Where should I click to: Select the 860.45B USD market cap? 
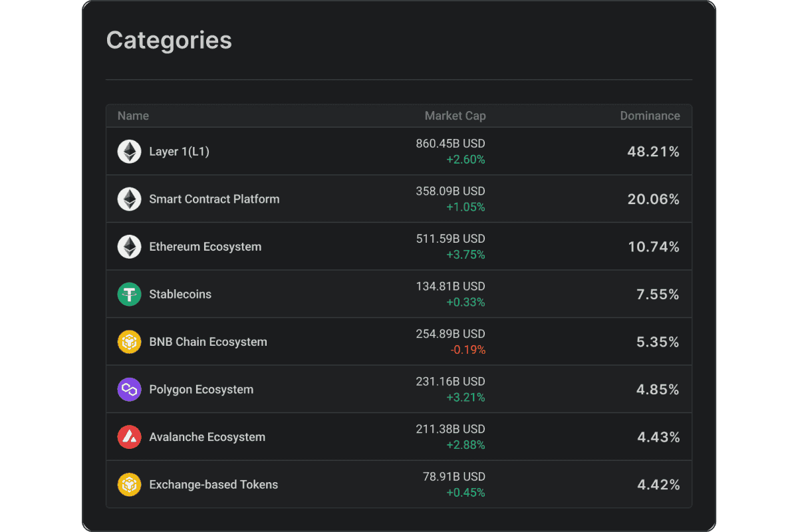click(450, 144)
